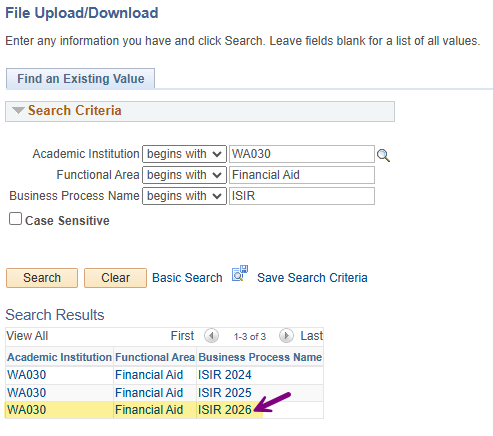The image size is (493, 436).
Task: Open Functional Area operator dropdown
Action: coord(184,175)
